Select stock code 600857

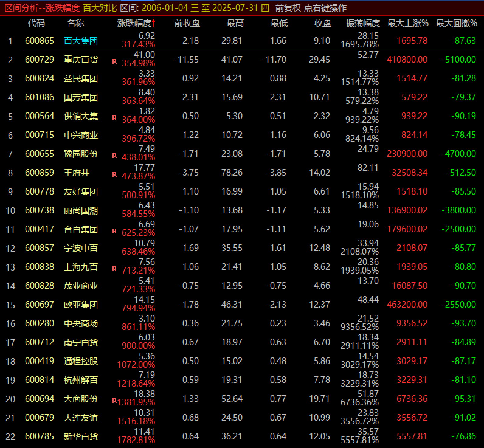click(x=40, y=248)
